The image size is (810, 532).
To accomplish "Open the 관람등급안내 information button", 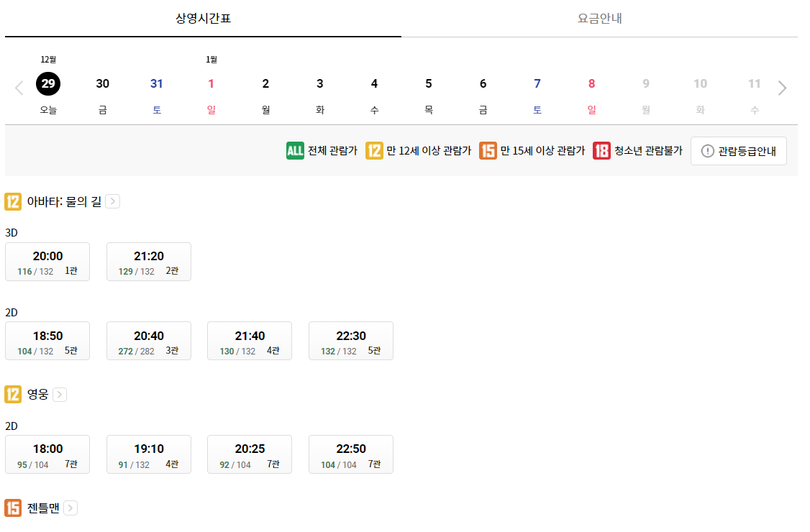I will click(738, 151).
